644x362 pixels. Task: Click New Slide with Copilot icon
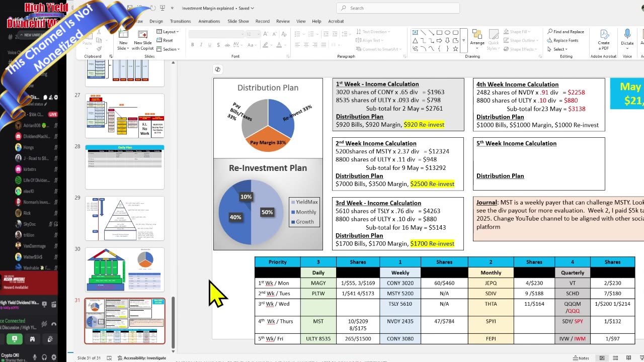[143, 34]
